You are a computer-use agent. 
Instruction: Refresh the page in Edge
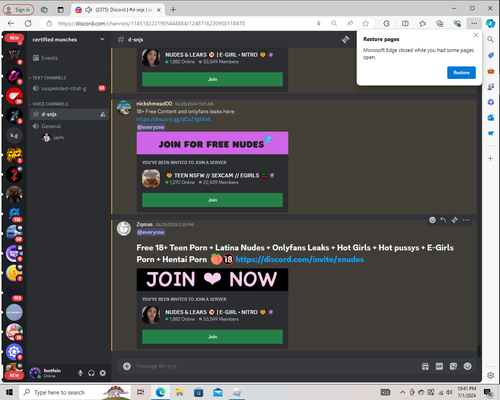[28, 23]
